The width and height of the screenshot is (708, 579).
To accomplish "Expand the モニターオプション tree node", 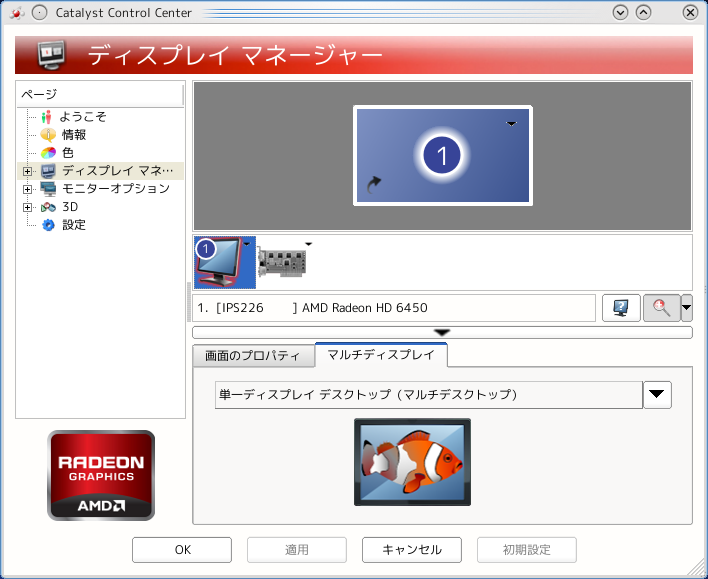I will [27, 189].
